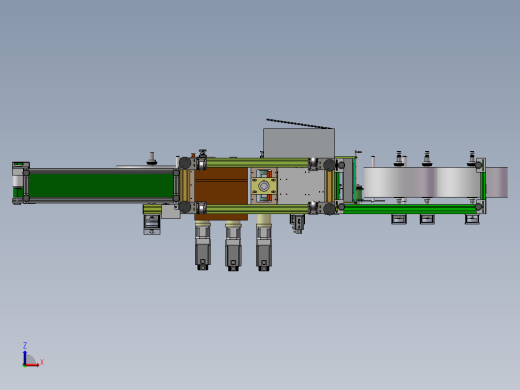Click the Z axis label on triad
Image resolution: width=520 pixels, height=390 pixels.
click(x=25, y=346)
